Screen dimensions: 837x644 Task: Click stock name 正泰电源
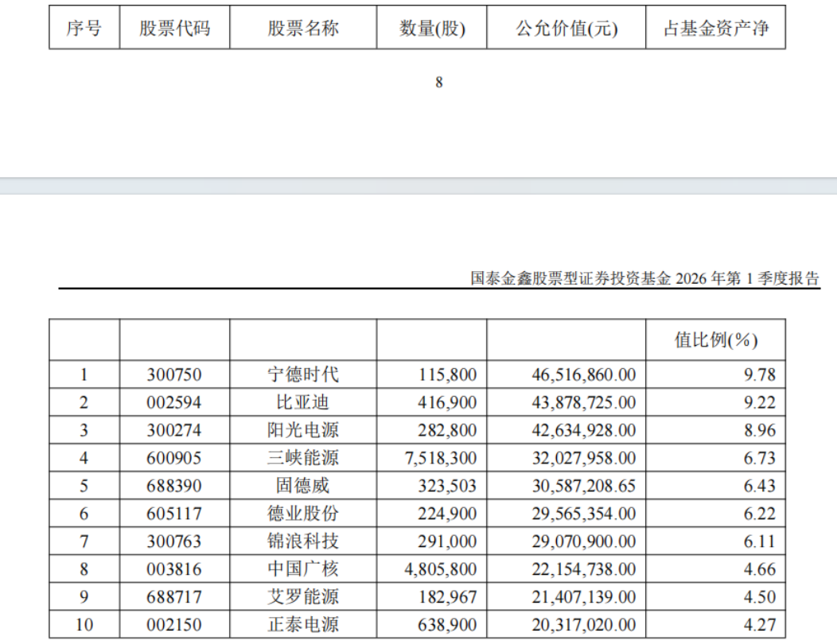point(303,624)
